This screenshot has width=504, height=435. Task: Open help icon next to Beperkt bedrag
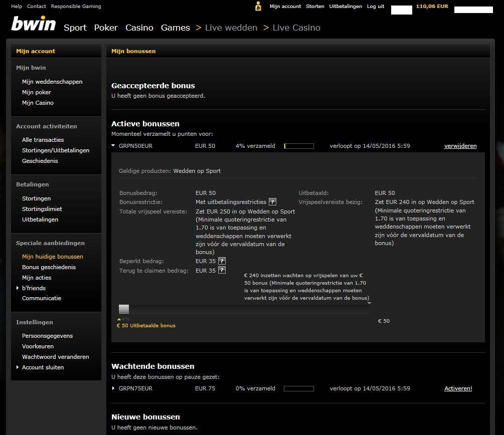[x=222, y=261]
